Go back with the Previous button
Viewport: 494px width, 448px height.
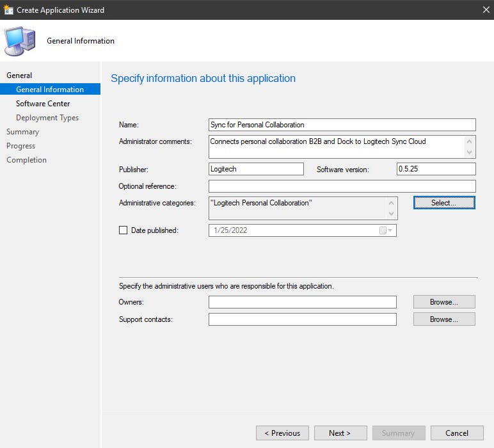[282, 433]
